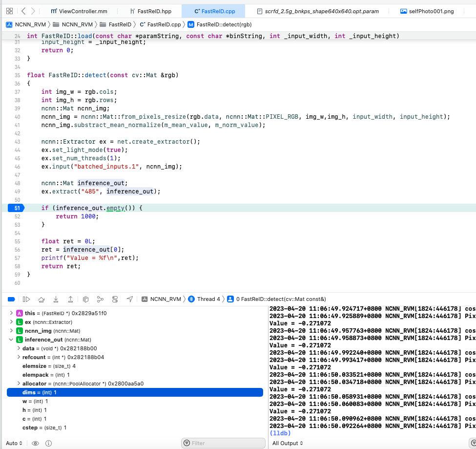
Task: Open Simulate Location menu
Action: point(130,299)
